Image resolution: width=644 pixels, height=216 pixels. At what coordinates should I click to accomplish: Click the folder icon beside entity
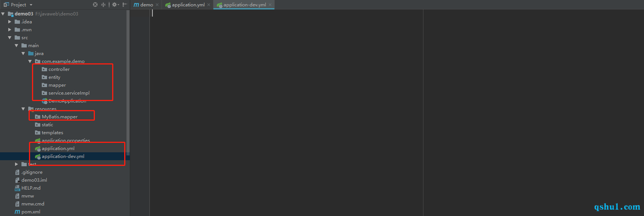(44, 77)
